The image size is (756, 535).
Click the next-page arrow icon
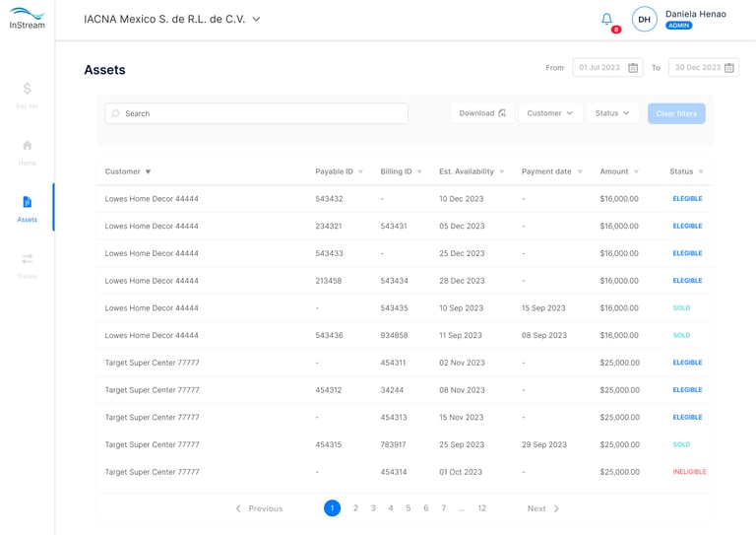click(556, 508)
